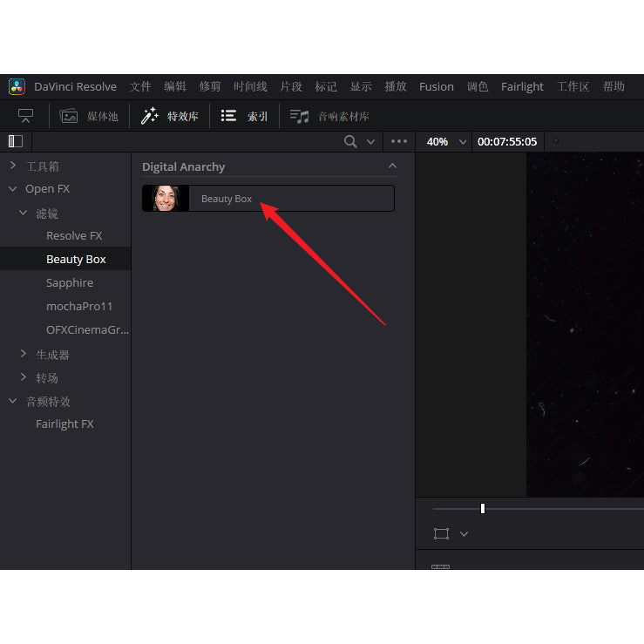
Task: Open the 时间线 menu
Action: pos(250,86)
